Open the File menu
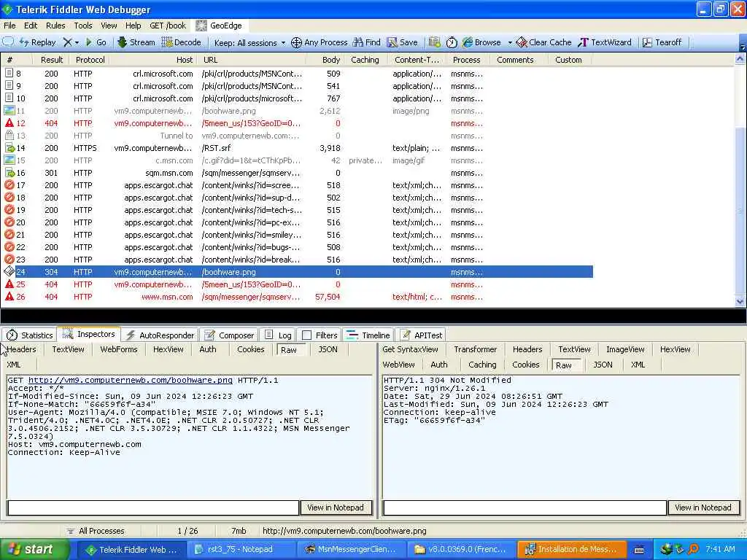747x560 pixels. pyautogui.click(x=9, y=26)
